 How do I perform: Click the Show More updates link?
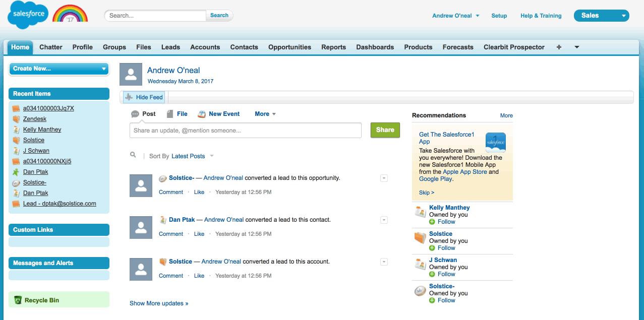[x=158, y=303]
